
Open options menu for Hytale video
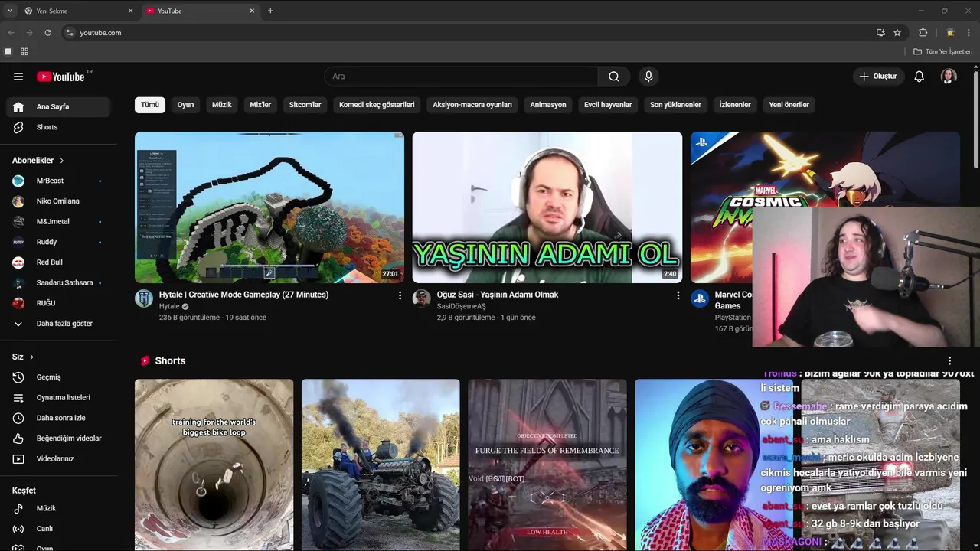tap(400, 295)
